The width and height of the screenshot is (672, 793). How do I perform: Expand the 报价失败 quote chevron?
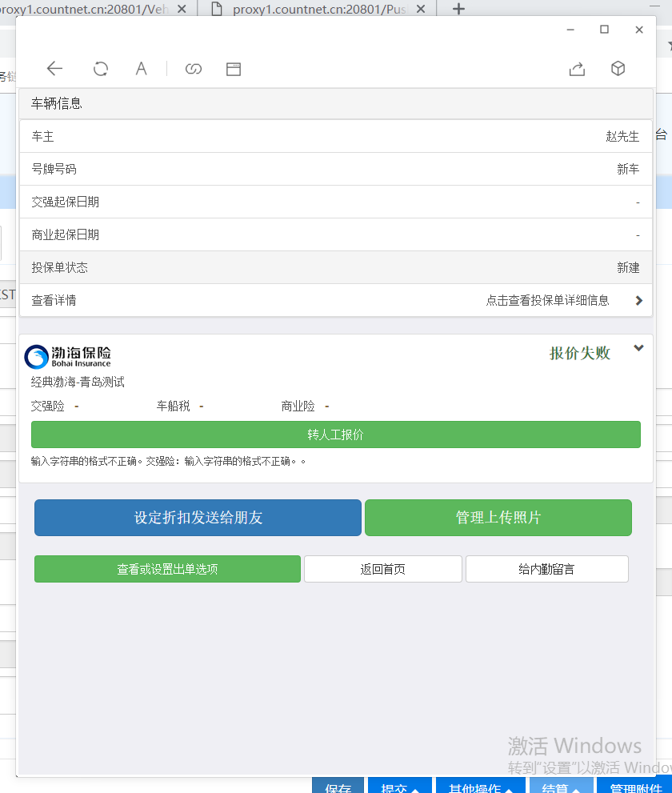[x=638, y=348]
